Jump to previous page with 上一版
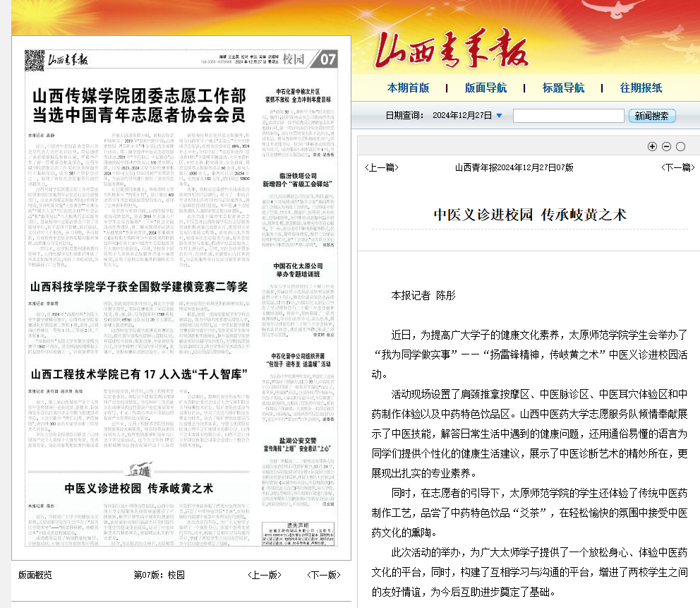Screen dimensions: 700x608 pyautogui.click(x=265, y=575)
